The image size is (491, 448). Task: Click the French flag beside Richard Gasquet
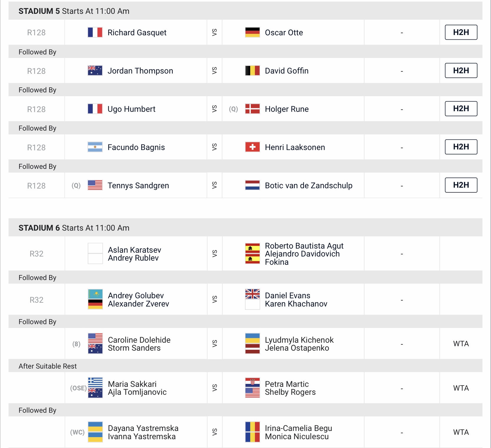[95, 32]
